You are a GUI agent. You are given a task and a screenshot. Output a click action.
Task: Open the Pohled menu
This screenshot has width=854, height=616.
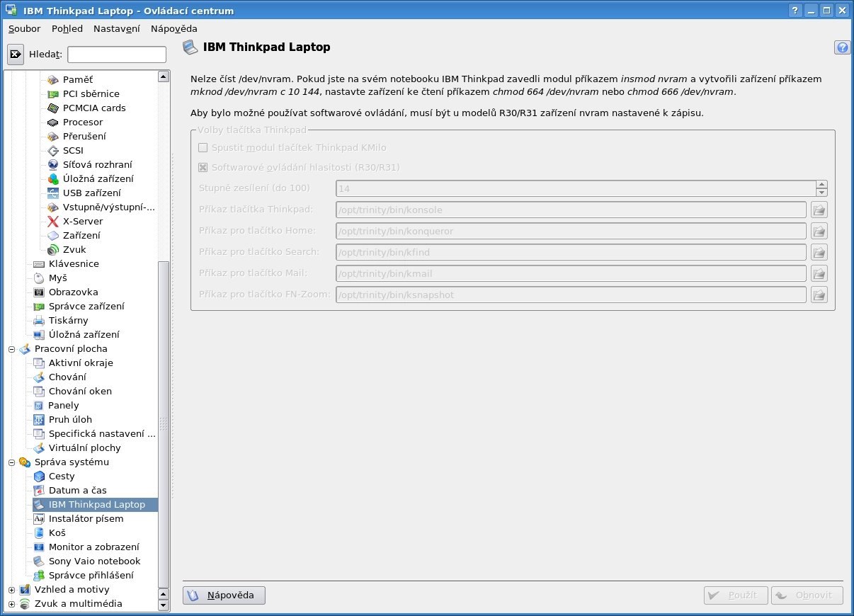pos(67,29)
